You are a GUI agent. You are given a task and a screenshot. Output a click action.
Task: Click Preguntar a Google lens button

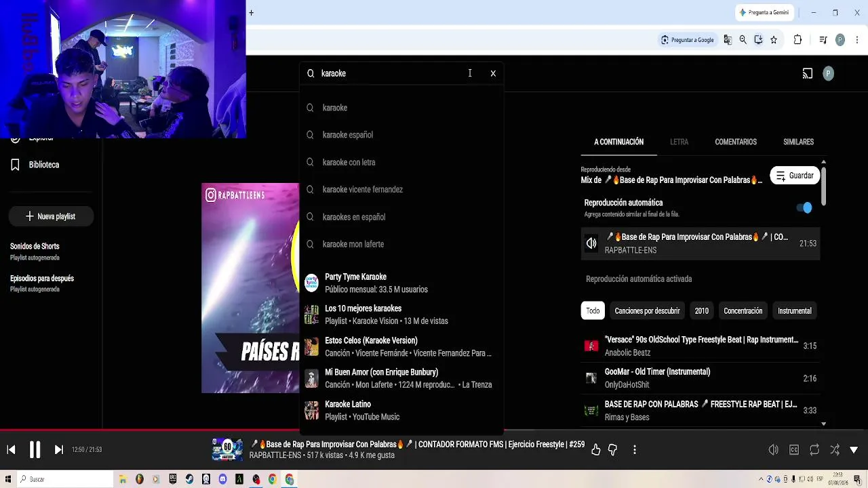coord(687,40)
